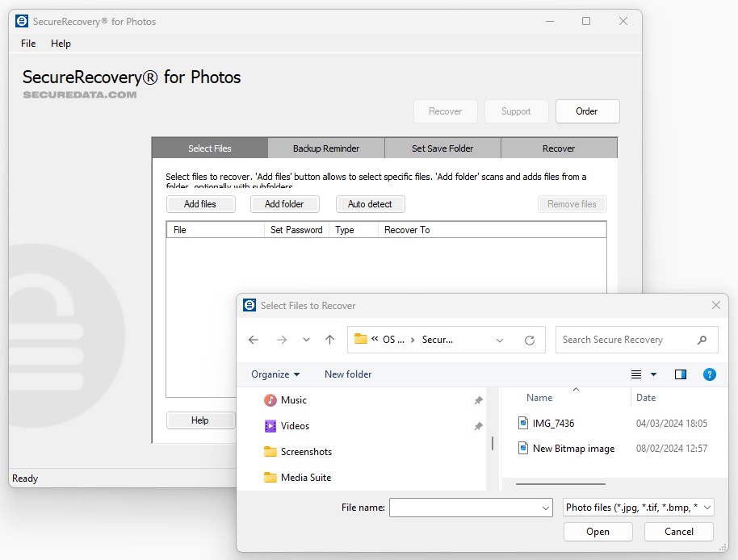Click the Auto detect button

pos(370,204)
